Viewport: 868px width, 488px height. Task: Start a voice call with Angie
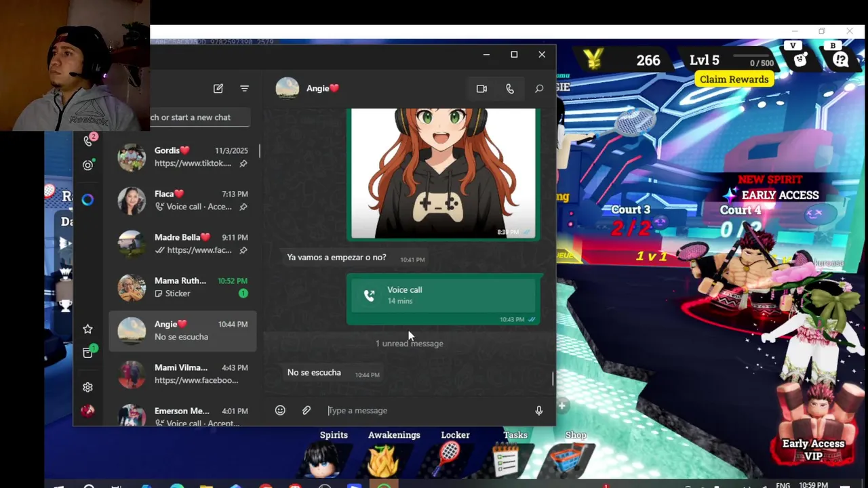coord(510,89)
